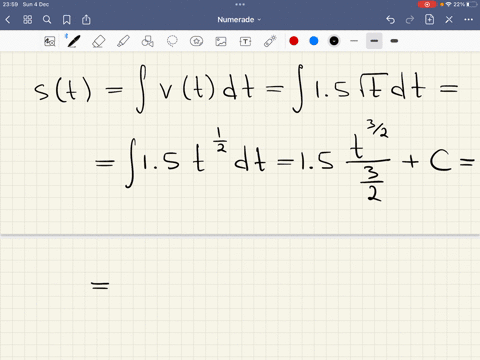The image size is (480, 360).
Task: Select the Eraser tool
Action: click(99, 41)
